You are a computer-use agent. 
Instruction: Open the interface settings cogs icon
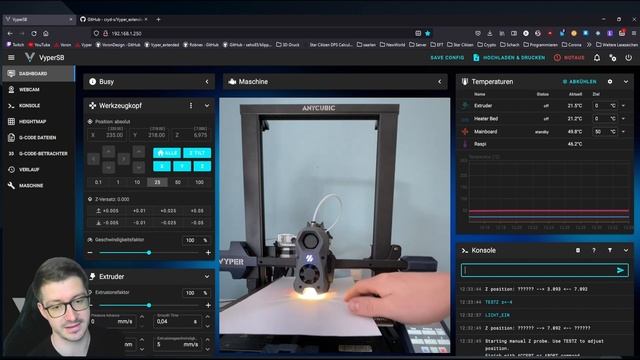[x=613, y=58]
